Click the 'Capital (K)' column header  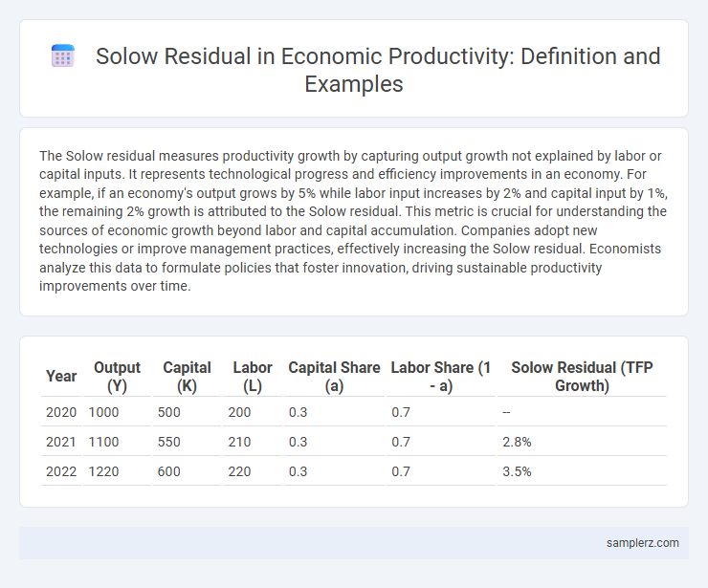click(x=187, y=377)
